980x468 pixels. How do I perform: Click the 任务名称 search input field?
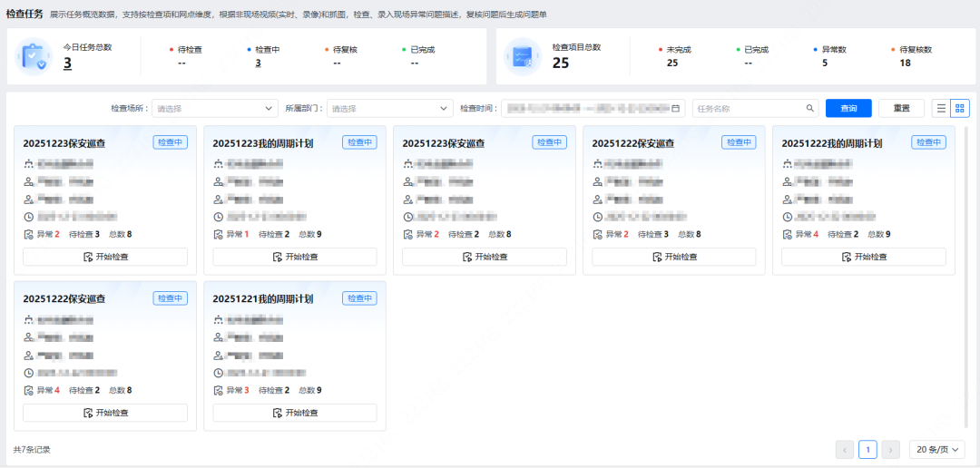click(x=748, y=109)
